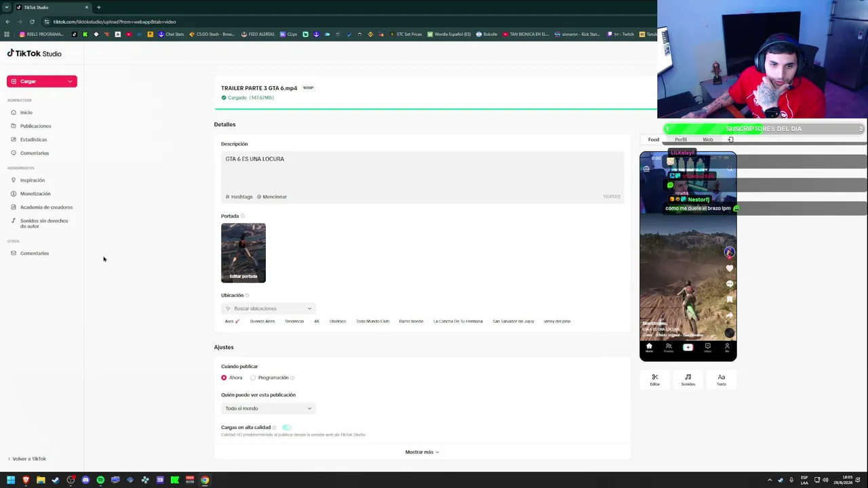Click the Mencionar button
The width and height of the screenshot is (868, 488).
(272, 197)
